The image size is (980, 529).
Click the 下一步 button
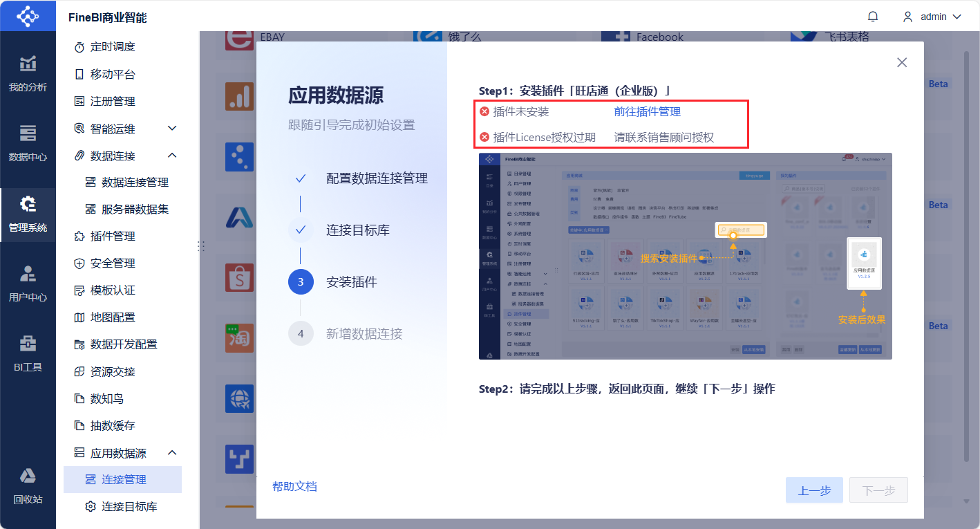(x=879, y=490)
